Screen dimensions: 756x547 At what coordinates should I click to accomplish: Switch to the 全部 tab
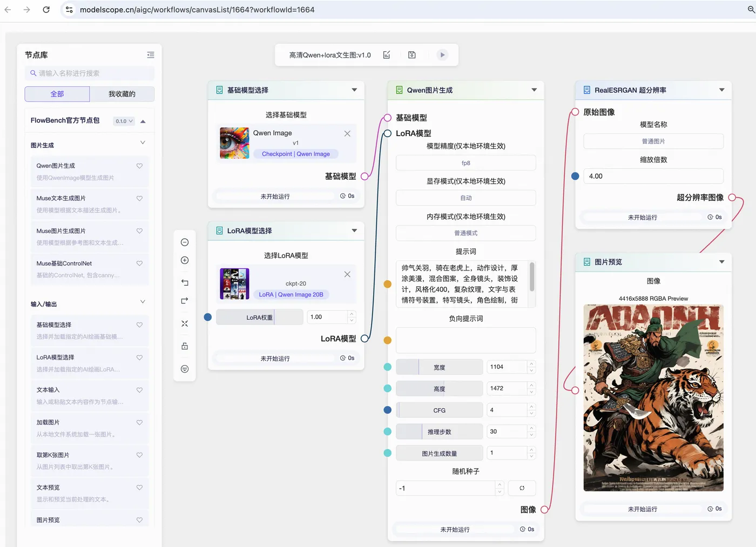tap(57, 94)
